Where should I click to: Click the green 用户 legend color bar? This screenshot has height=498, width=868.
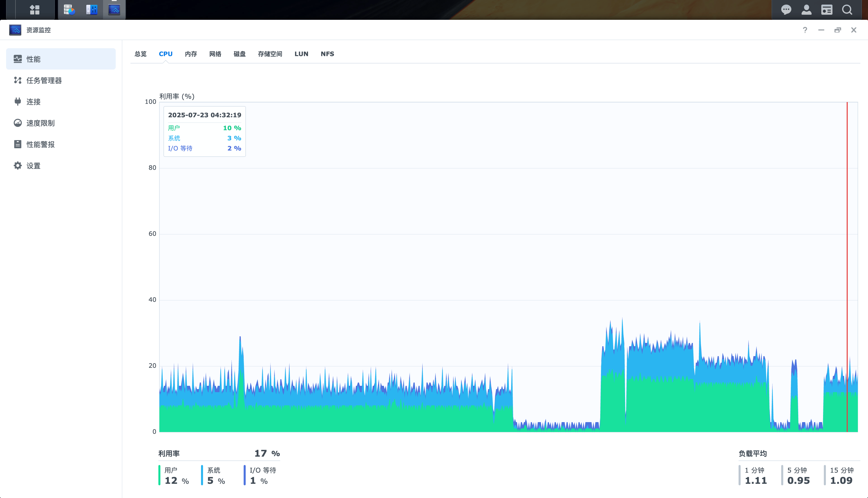coord(159,475)
